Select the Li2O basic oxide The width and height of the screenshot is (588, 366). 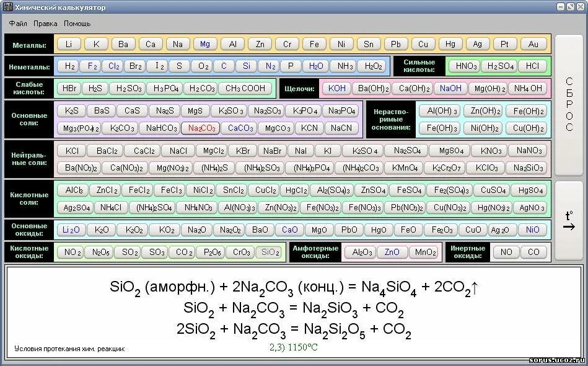pos(71,230)
